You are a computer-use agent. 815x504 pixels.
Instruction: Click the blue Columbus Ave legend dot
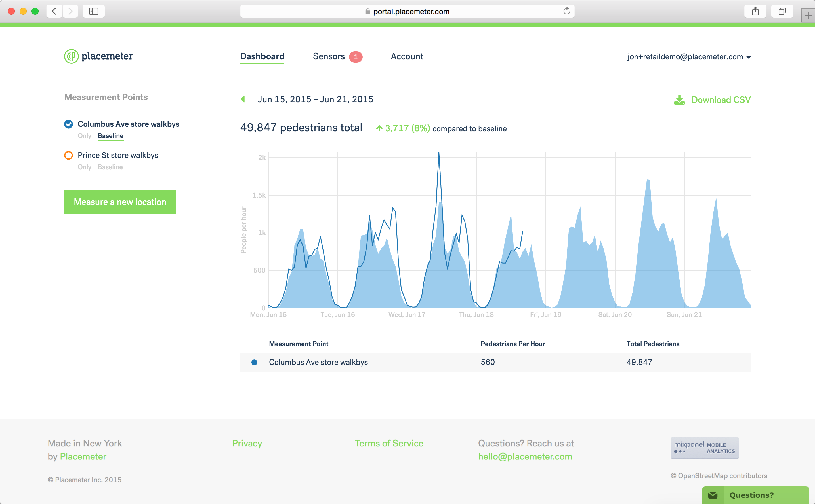pyautogui.click(x=254, y=362)
